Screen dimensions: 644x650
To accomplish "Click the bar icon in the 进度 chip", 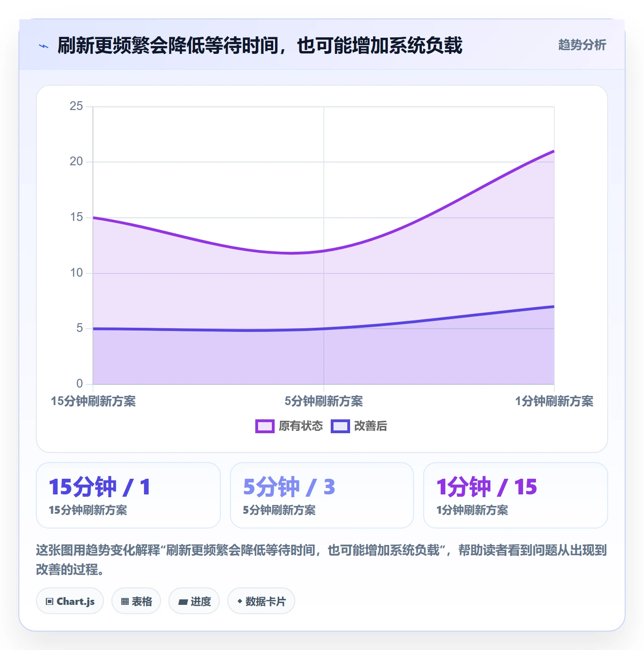I will click(x=183, y=602).
